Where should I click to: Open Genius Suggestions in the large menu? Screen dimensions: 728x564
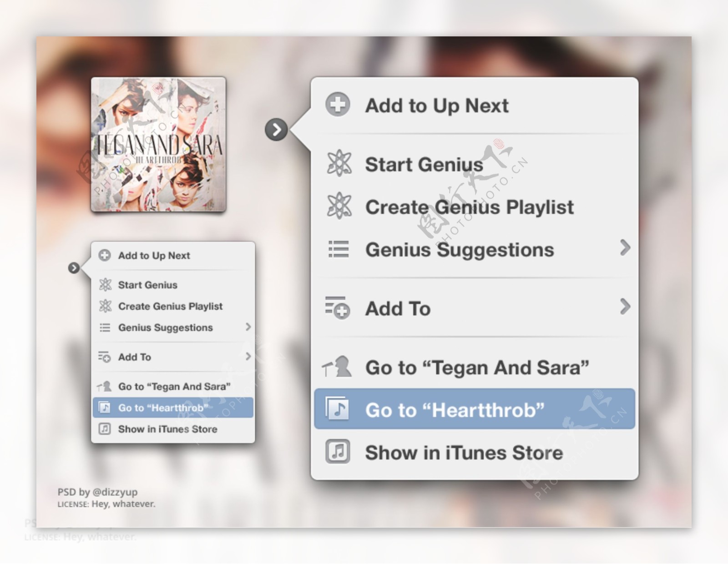475,250
